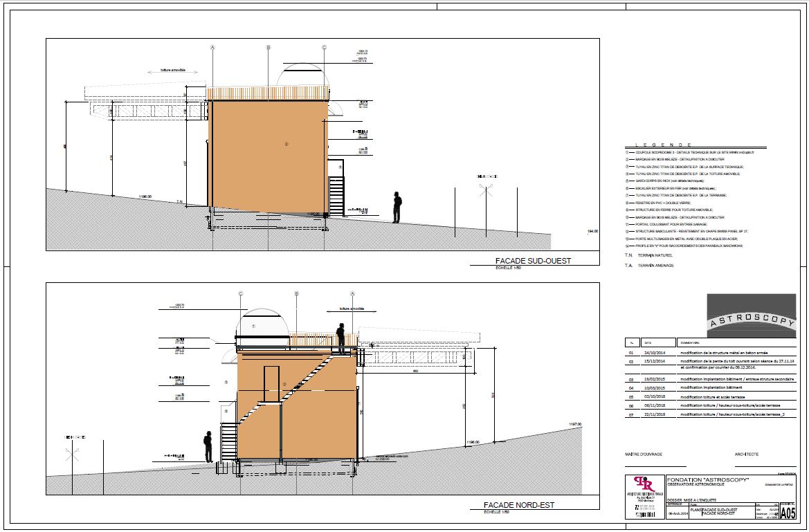Click the "LEGENDE" heading
This screenshot has width=809, height=532.
click(664, 145)
